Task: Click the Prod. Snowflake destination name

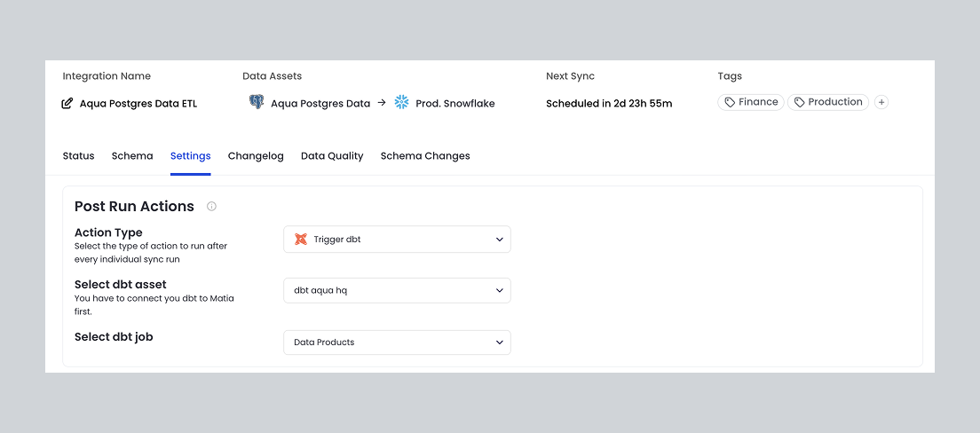Action: (455, 104)
